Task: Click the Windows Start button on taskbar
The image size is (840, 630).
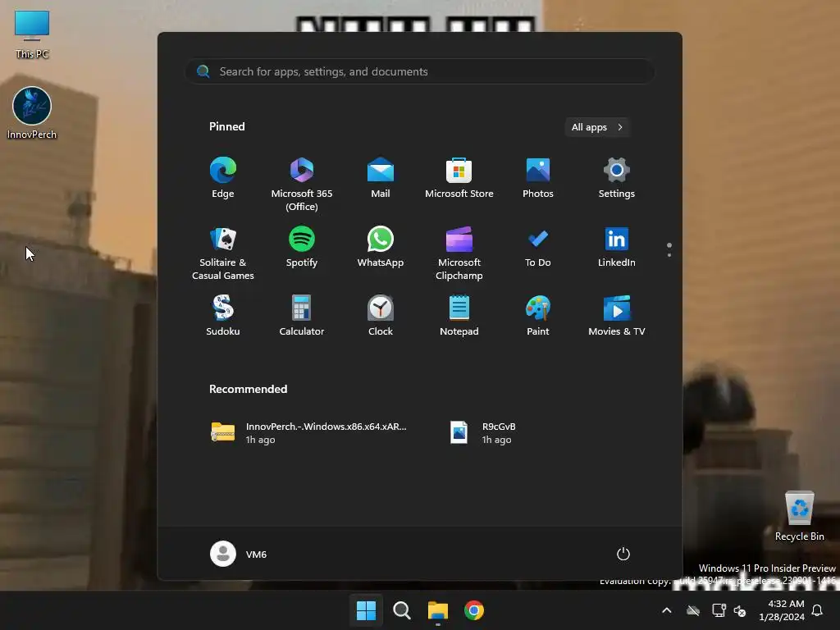Action: (367, 610)
